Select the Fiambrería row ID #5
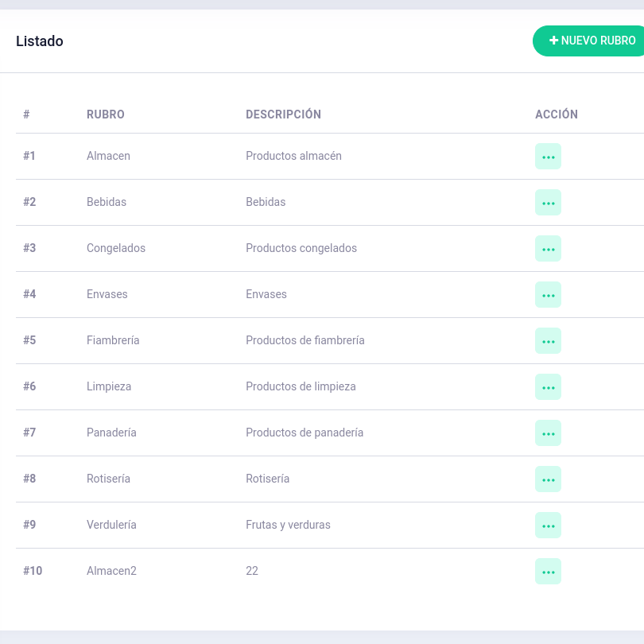Viewport: 644px width, 644px height. pyautogui.click(x=29, y=340)
